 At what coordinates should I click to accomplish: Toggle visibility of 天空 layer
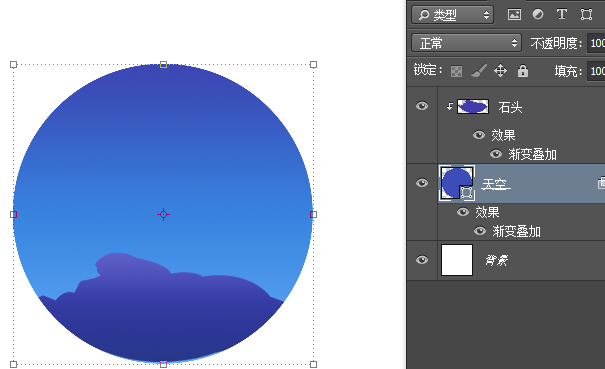pyautogui.click(x=422, y=183)
